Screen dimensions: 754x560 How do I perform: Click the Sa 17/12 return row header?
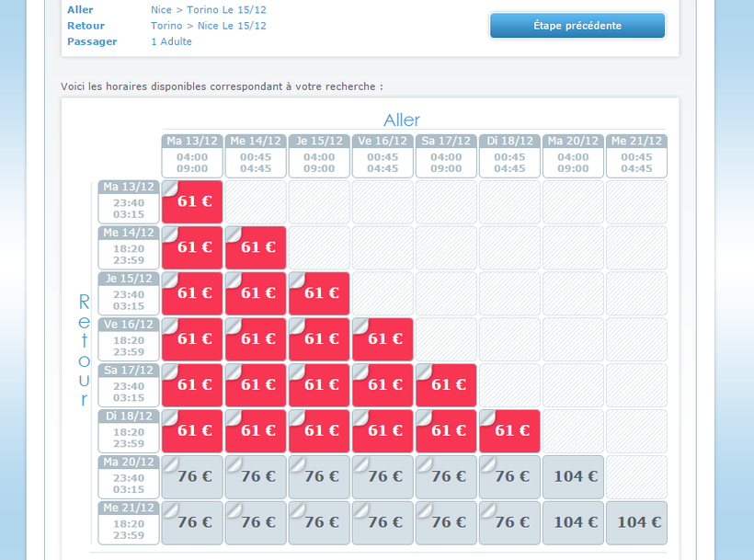click(x=129, y=371)
